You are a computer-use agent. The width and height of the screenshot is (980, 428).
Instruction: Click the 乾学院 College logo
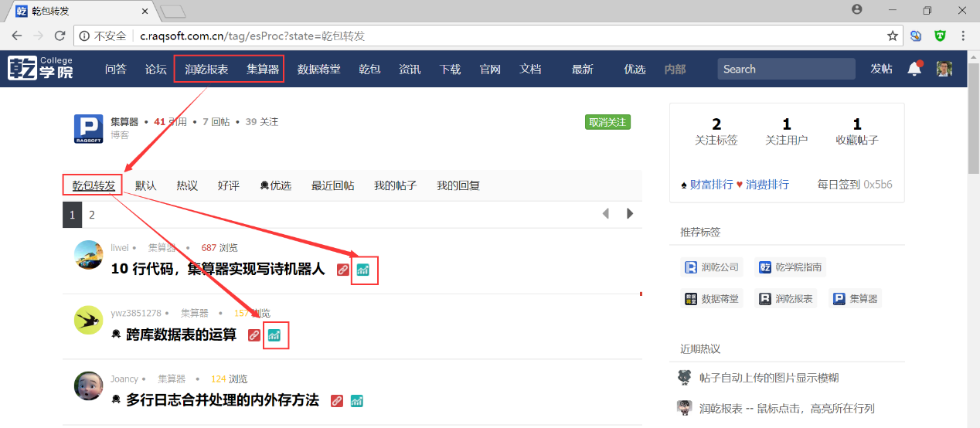(40, 69)
